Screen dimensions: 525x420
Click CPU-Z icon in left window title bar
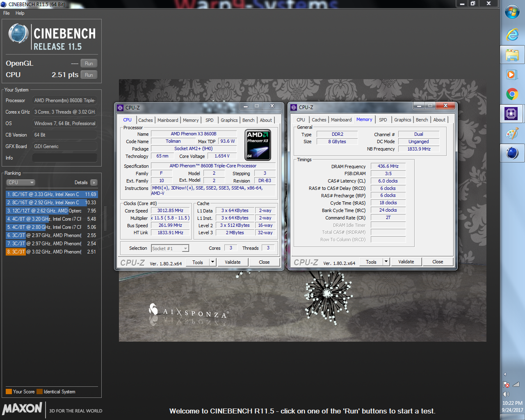[x=120, y=108]
